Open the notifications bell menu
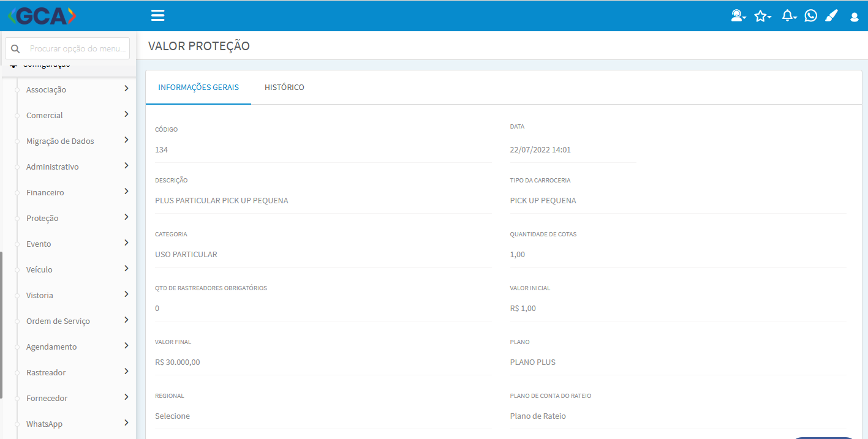 coord(789,16)
